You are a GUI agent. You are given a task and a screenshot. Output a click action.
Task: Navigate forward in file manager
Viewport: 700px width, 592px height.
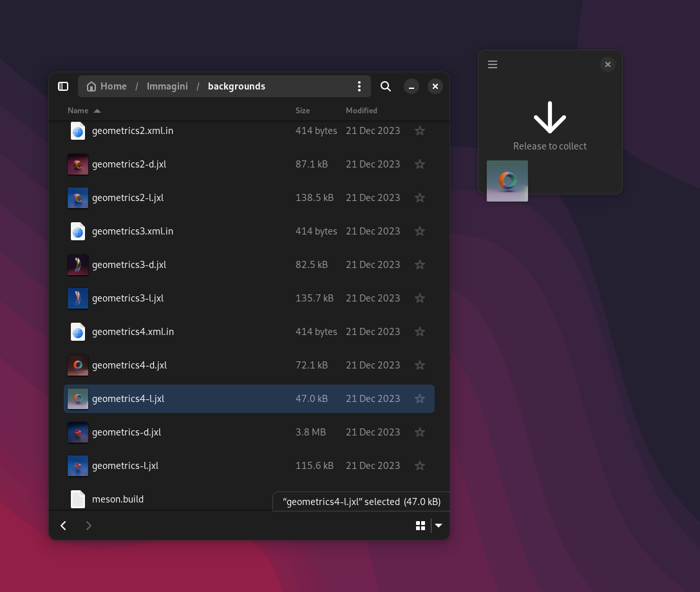88,526
